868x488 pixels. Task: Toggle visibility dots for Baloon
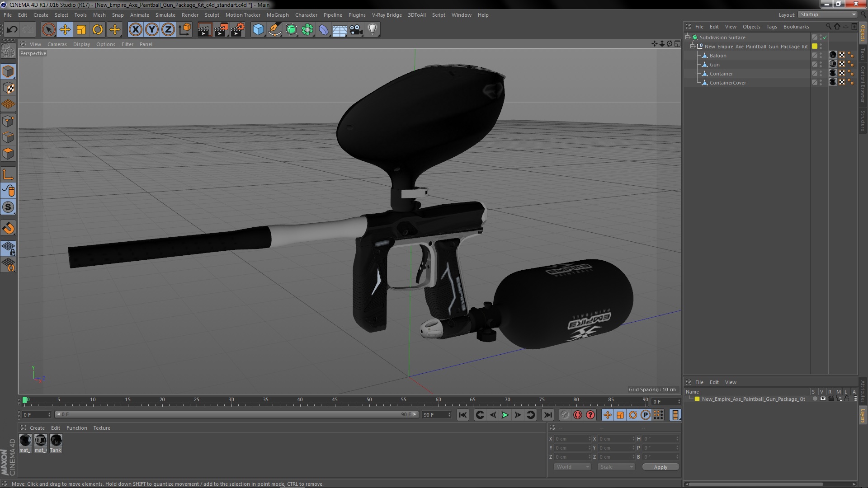[x=821, y=56]
